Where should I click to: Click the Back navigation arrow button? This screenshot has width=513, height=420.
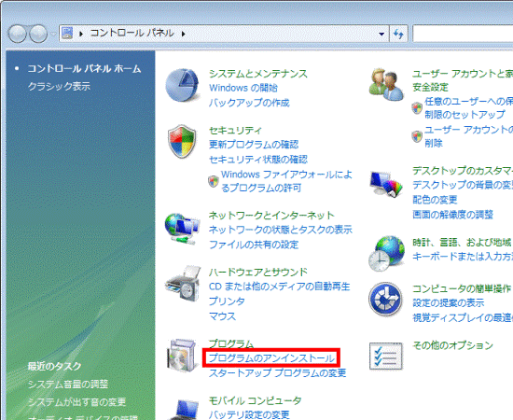click(17, 34)
